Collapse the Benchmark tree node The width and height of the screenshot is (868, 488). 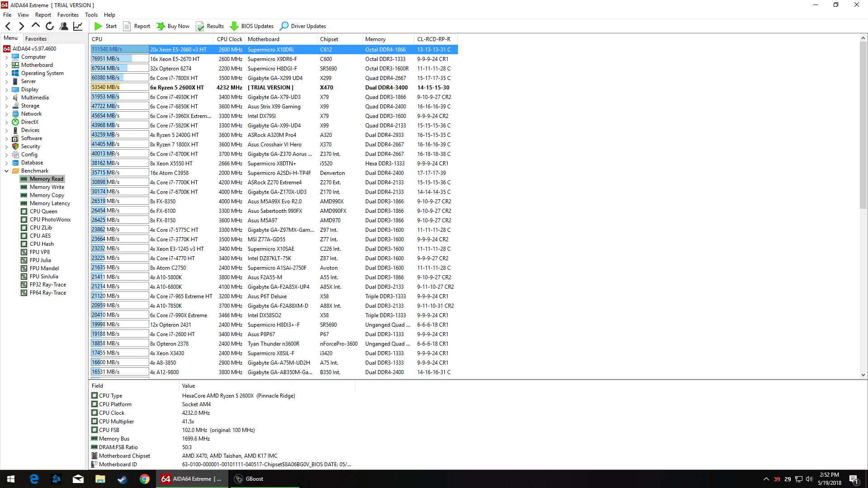[6, 171]
